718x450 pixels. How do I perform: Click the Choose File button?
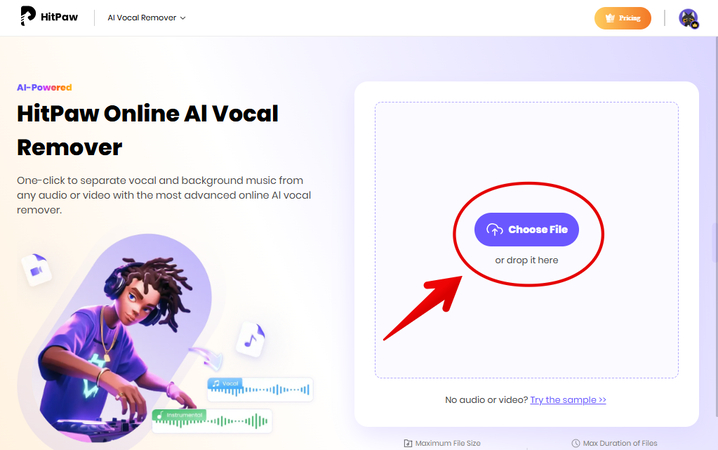click(527, 229)
